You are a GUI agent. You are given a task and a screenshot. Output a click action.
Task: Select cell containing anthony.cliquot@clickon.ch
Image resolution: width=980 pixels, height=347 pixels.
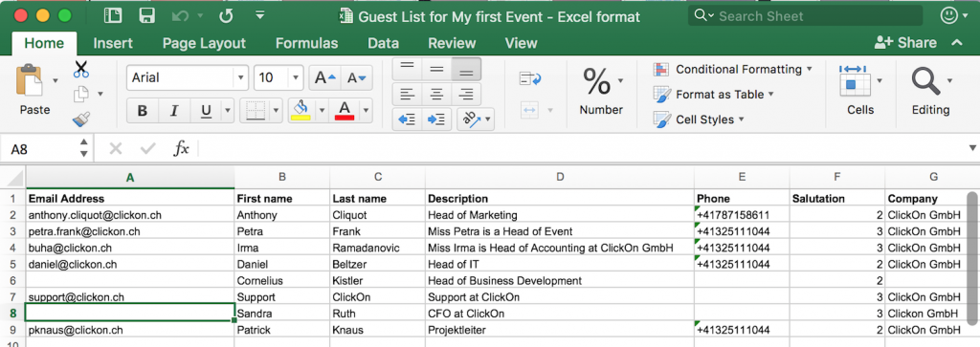130,215
